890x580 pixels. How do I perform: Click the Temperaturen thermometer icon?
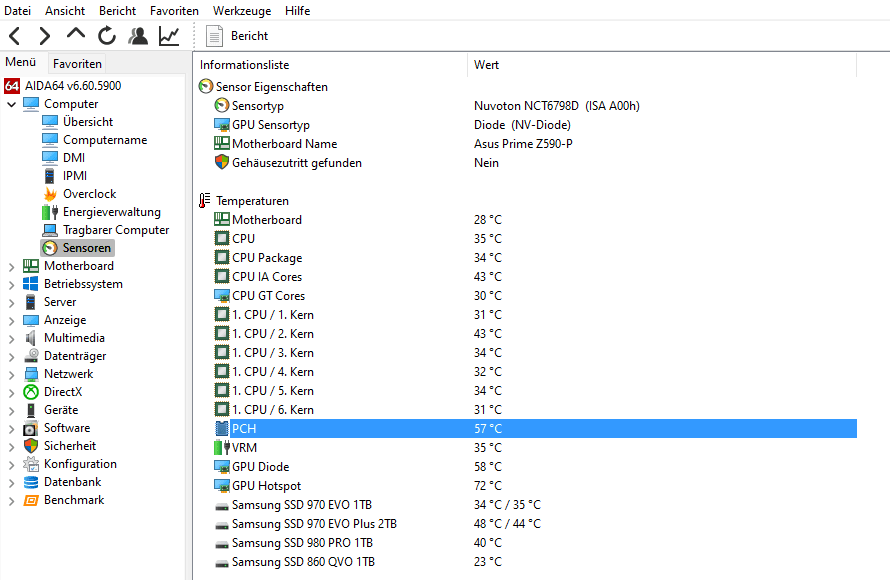pyautogui.click(x=204, y=200)
